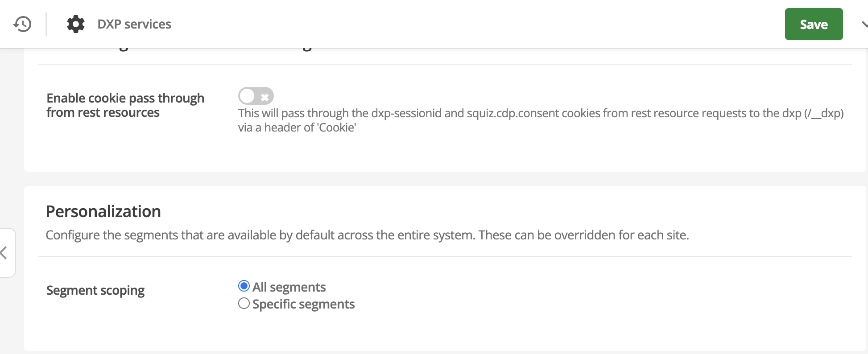Click the Segment scoping field label
The height and width of the screenshot is (354, 868).
[95, 290]
